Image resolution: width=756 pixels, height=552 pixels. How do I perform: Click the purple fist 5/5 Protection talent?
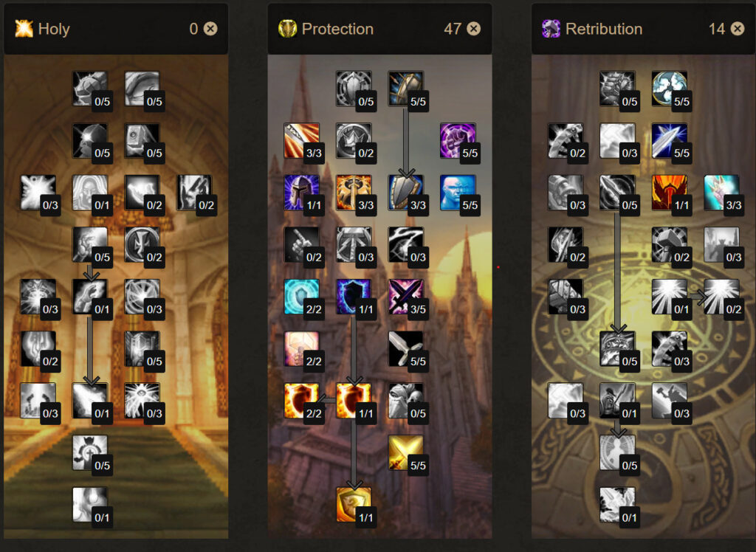tap(458, 140)
